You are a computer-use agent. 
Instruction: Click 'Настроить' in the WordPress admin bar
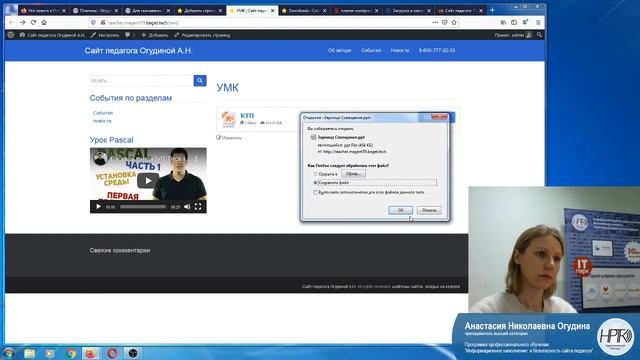105,35
